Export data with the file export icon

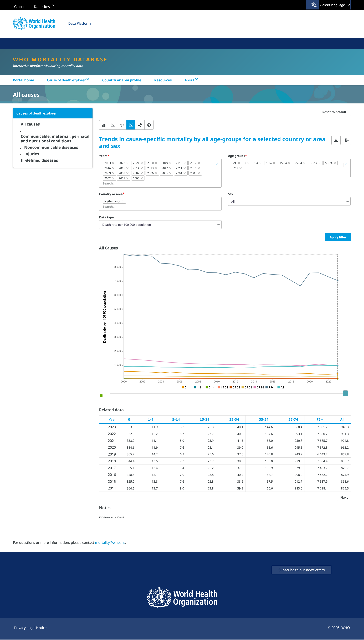click(346, 140)
